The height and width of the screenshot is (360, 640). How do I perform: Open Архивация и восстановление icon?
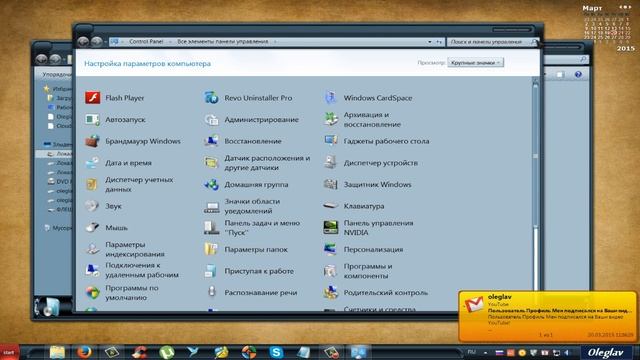[x=331, y=120]
